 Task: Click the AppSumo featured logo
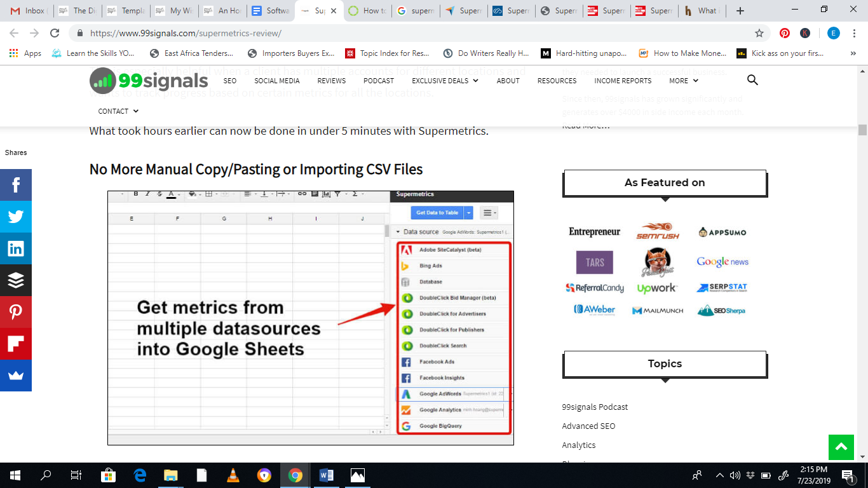pos(722,232)
